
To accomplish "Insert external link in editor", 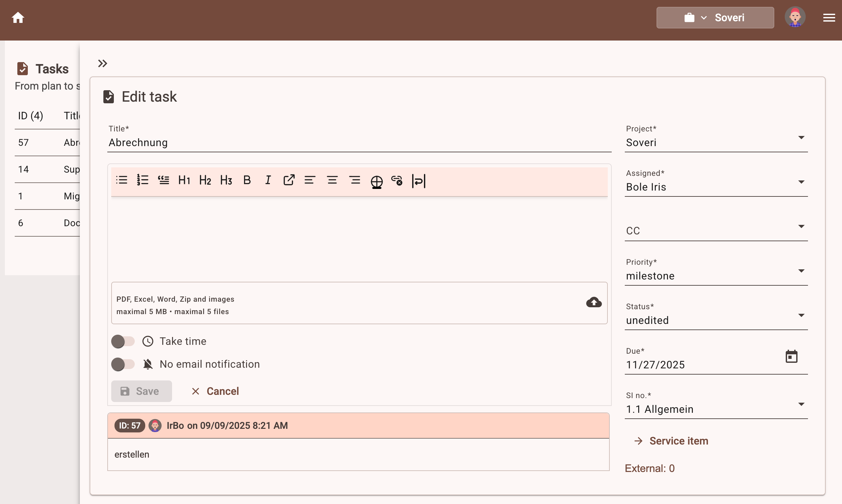I will coord(289,180).
